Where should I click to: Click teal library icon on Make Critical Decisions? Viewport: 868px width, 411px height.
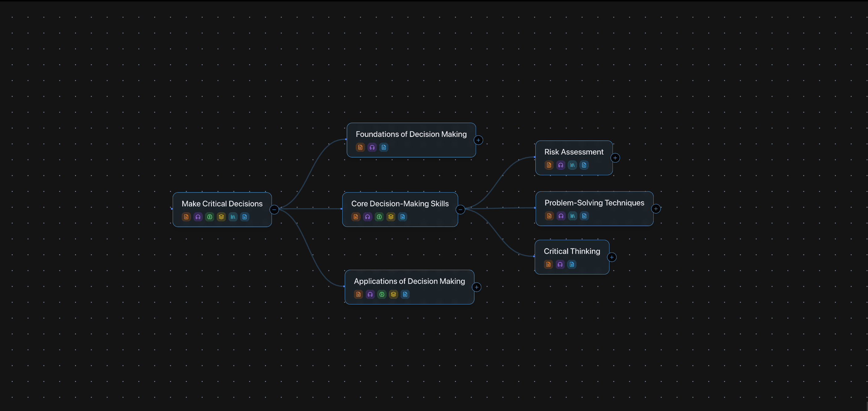[x=233, y=217]
